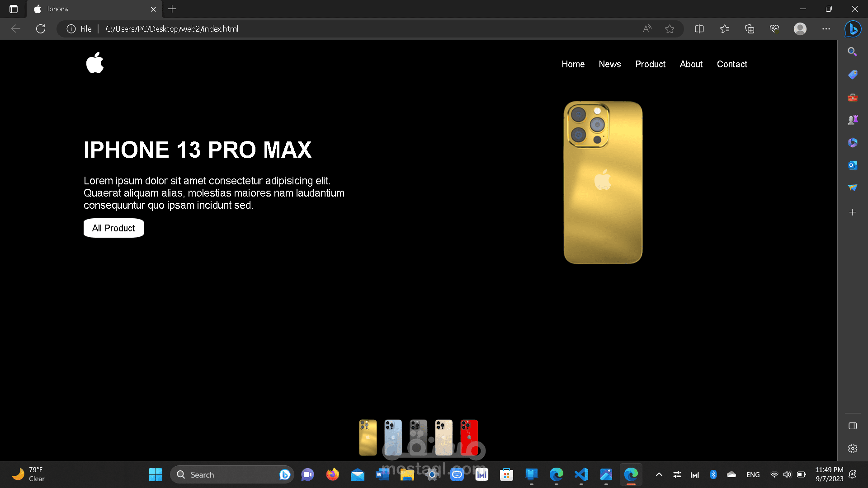Turn on Read aloud in address bar
The image size is (868, 488).
tap(647, 29)
